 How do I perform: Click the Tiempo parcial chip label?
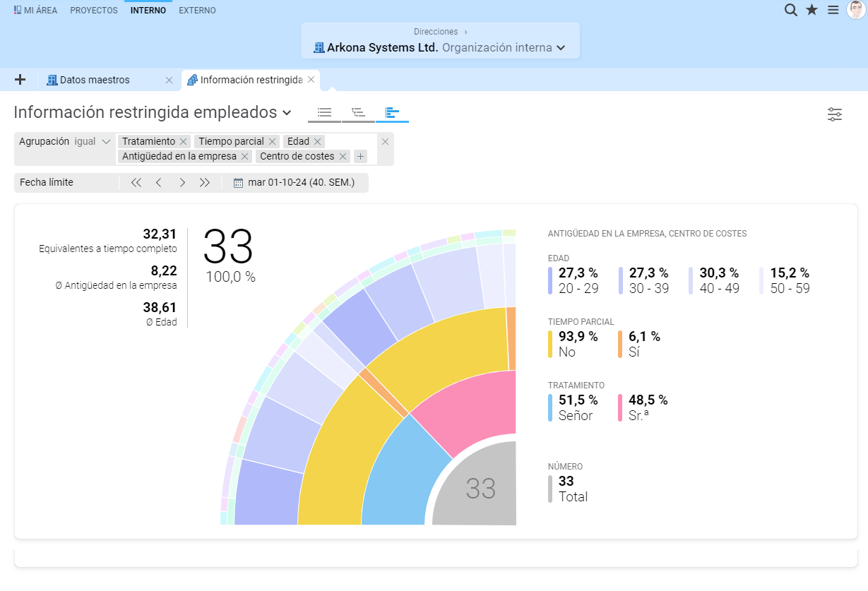[x=231, y=142]
